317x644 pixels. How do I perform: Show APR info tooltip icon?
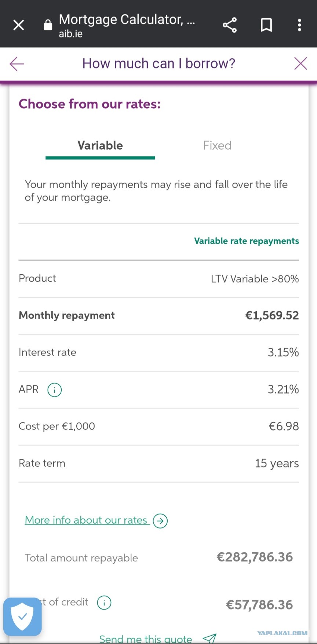(55, 389)
